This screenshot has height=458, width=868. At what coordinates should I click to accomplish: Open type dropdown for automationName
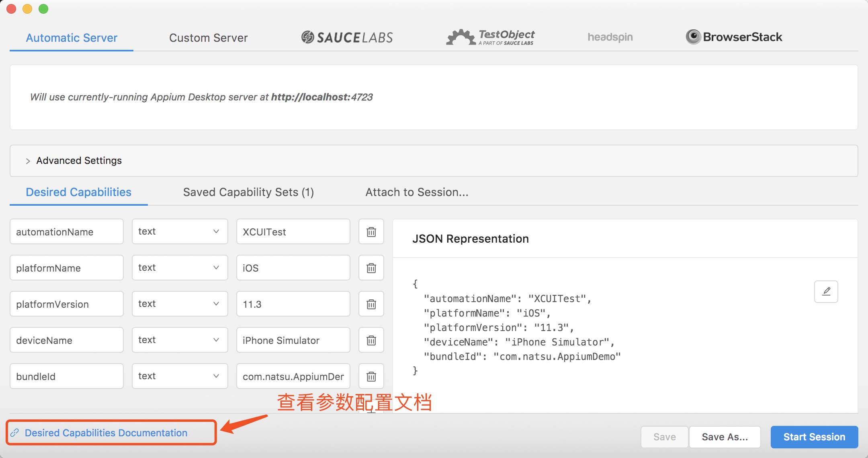click(x=180, y=231)
